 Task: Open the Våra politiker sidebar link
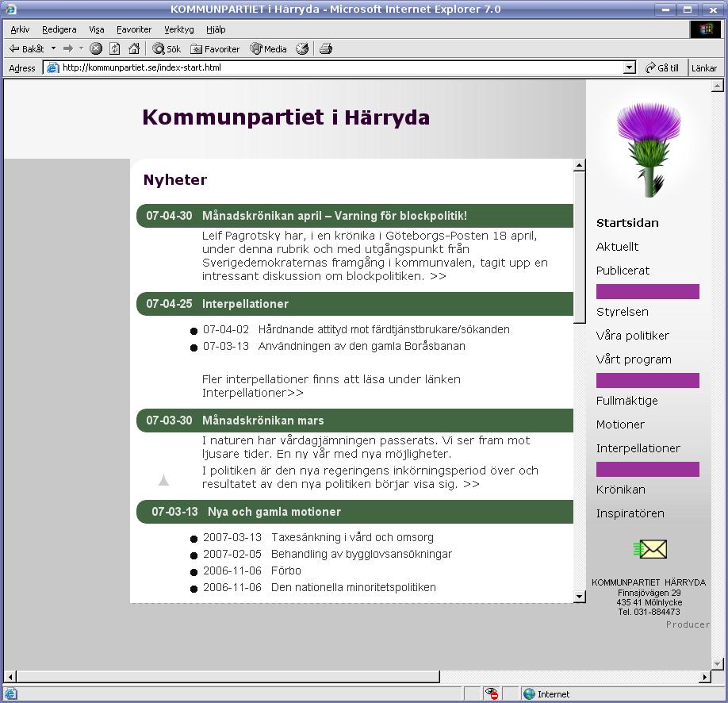tap(632, 336)
